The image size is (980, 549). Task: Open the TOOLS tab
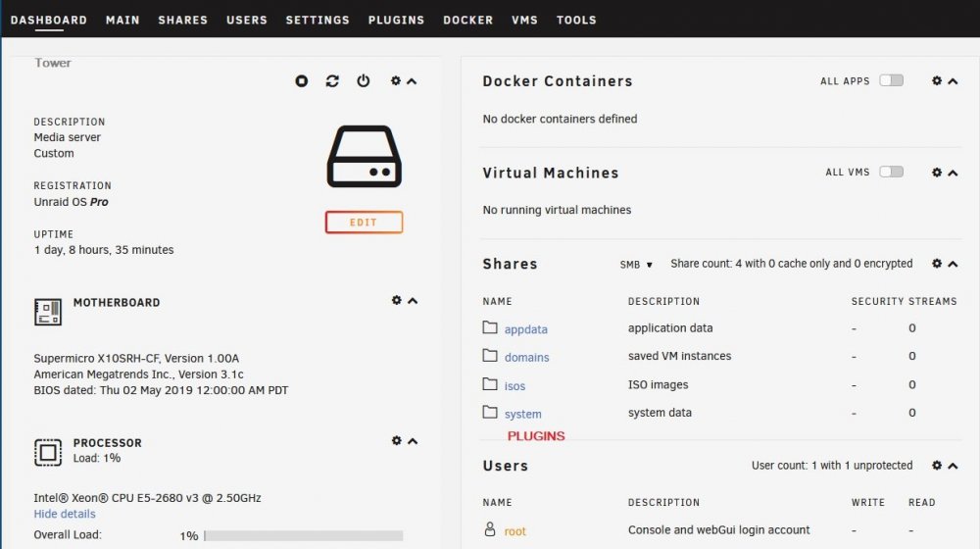[576, 20]
